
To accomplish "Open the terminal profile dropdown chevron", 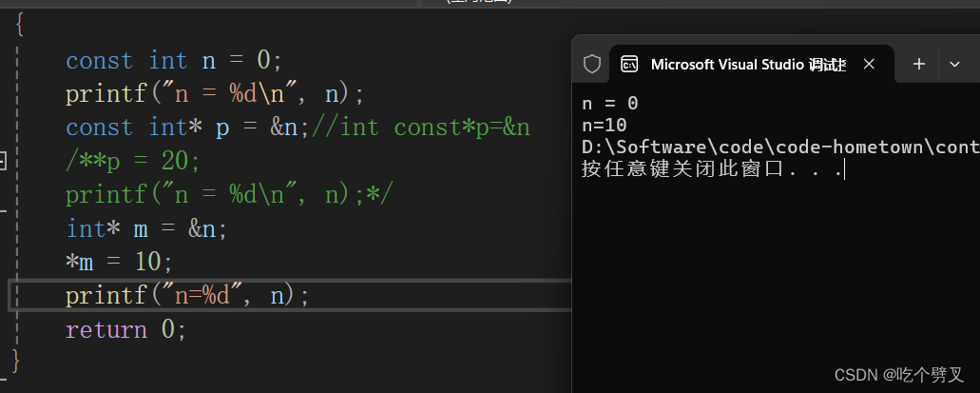I will pos(954,64).
